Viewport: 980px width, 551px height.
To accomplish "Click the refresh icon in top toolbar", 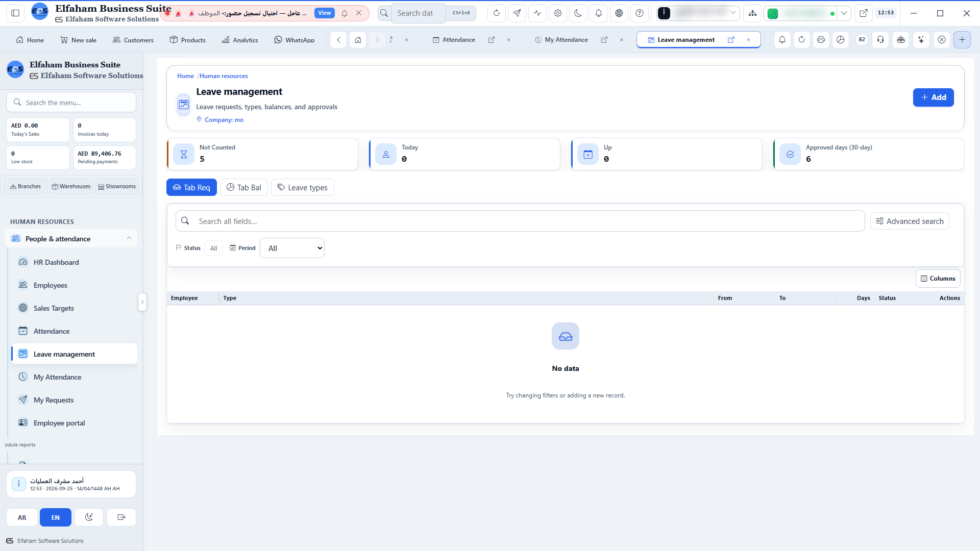I will pyautogui.click(x=496, y=13).
